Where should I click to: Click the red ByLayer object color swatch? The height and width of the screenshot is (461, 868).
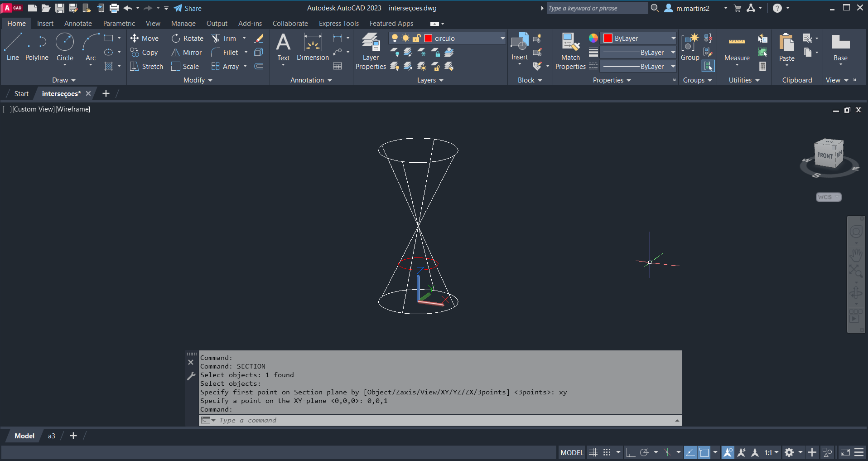point(608,39)
